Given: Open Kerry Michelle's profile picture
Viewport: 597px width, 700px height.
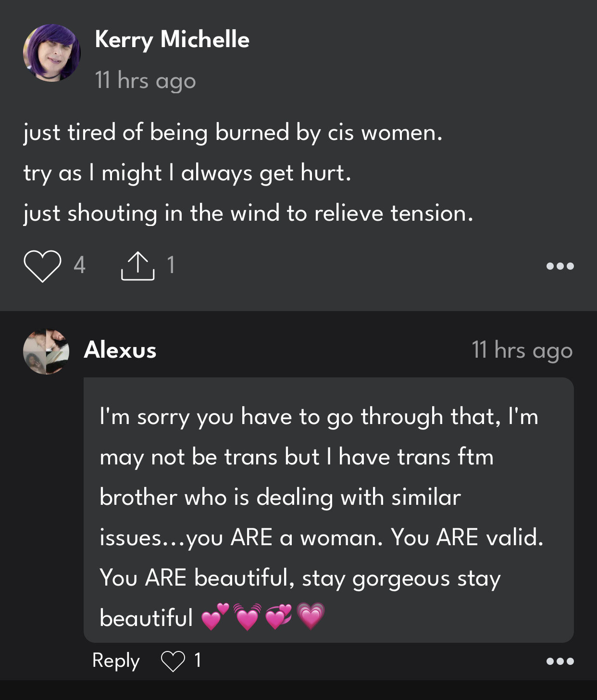Looking at the screenshot, I should [52, 53].
